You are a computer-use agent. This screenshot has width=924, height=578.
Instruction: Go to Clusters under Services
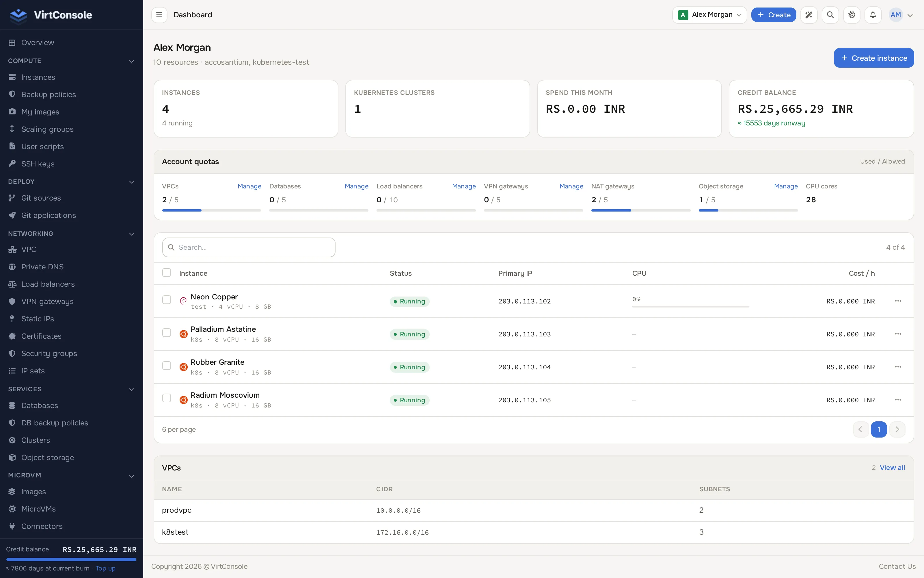(36, 440)
